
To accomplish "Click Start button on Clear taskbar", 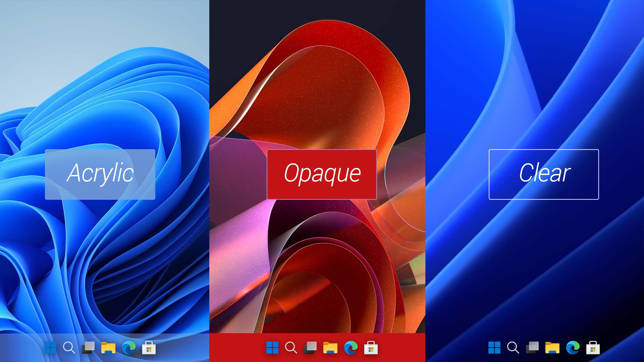I will tap(494, 348).
